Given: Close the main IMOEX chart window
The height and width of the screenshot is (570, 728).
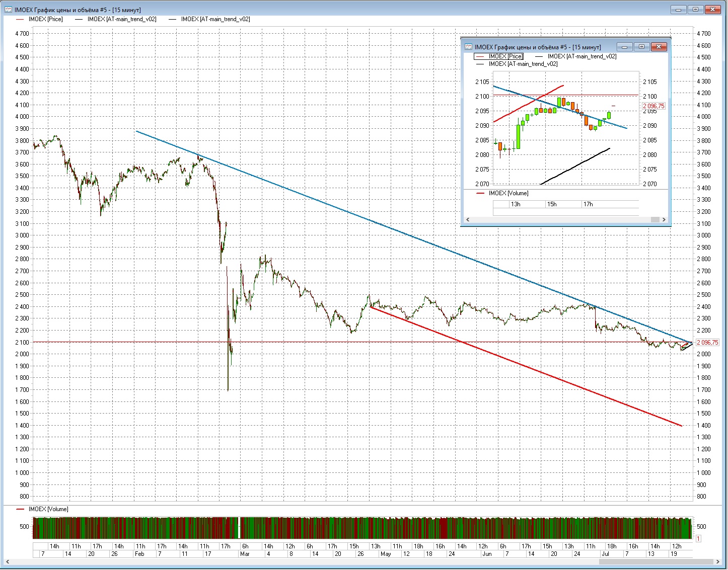Looking at the screenshot, I should [x=712, y=10].
